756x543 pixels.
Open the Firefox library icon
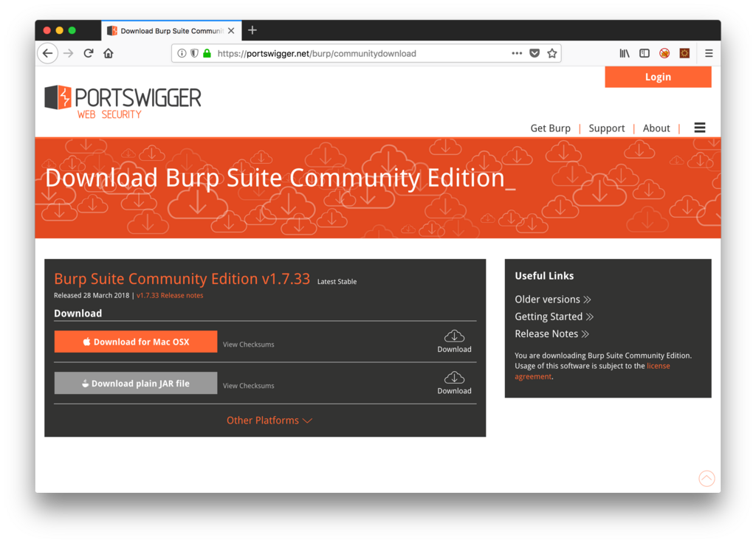click(625, 53)
